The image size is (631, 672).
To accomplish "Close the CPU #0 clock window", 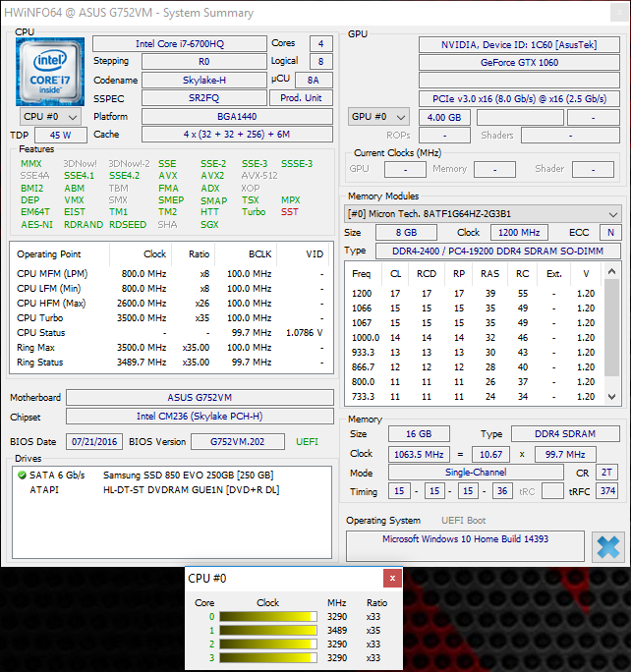I will pyautogui.click(x=392, y=579).
